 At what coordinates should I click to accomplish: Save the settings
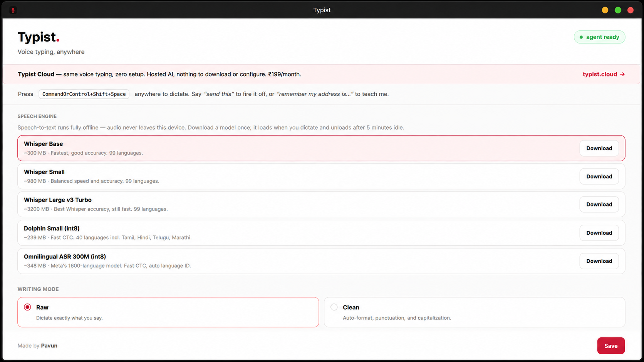pyautogui.click(x=611, y=345)
